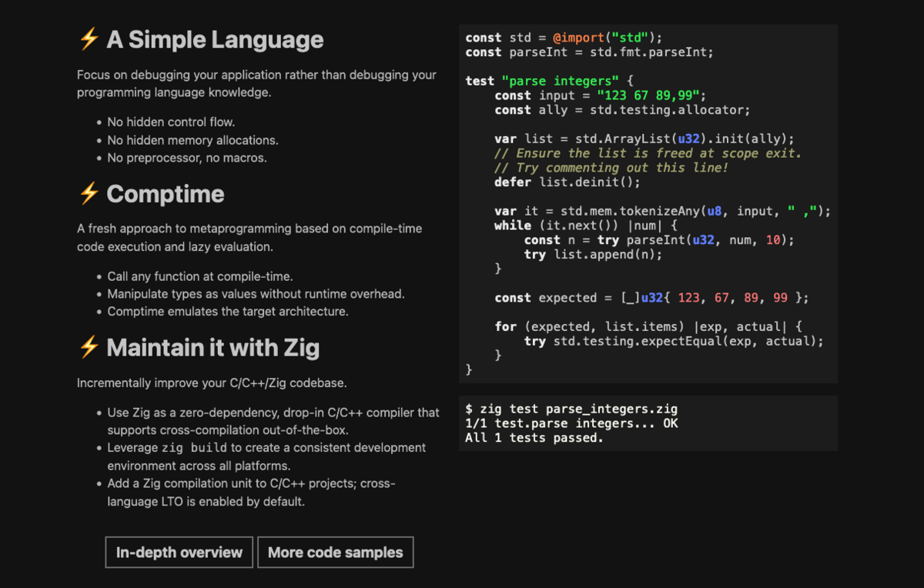Select the Comptime heading

tap(166, 194)
